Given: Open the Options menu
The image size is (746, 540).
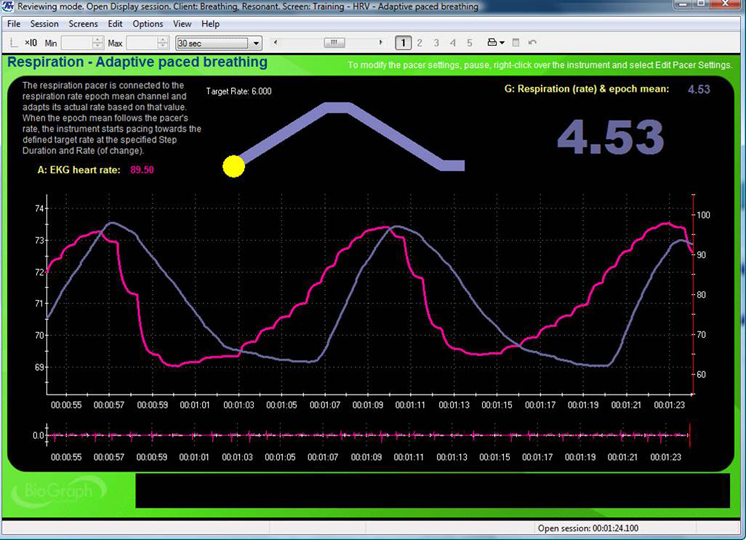Looking at the screenshot, I should click(148, 23).
